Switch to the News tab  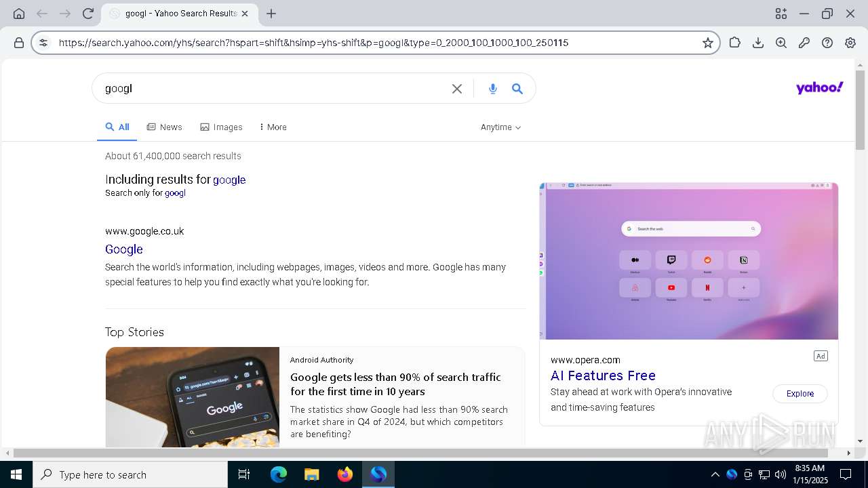pyautogui.click(x=164, y=127)
